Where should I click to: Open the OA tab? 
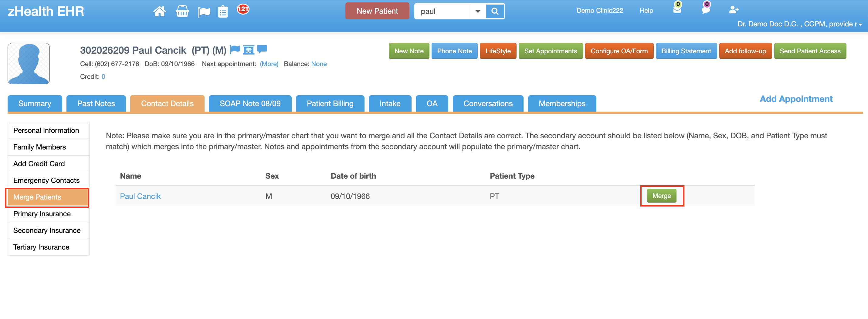[x=432, y=104]
